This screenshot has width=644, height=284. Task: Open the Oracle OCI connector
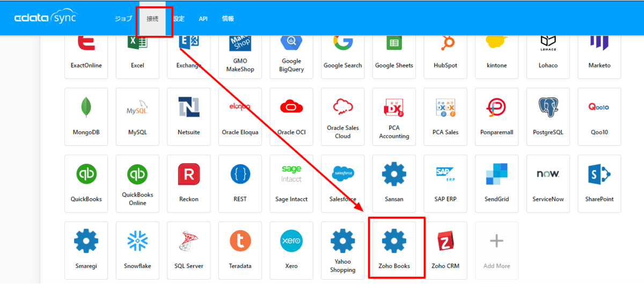pos(291,116)
